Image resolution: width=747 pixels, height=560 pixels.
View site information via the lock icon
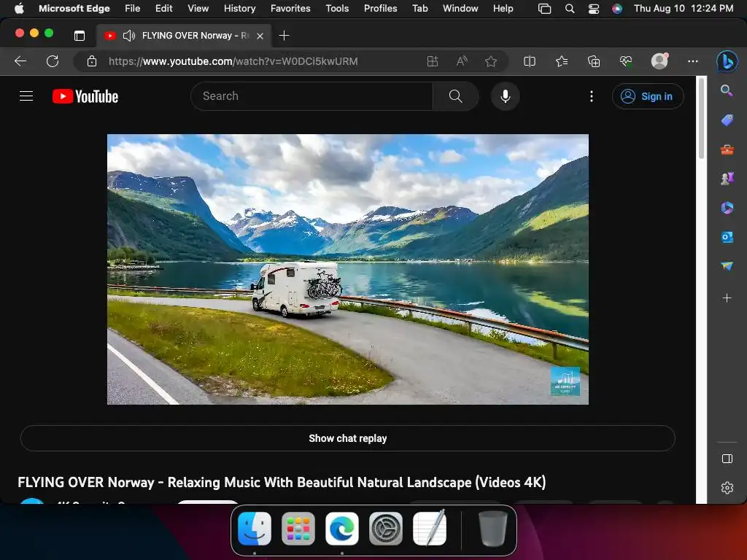92,61
